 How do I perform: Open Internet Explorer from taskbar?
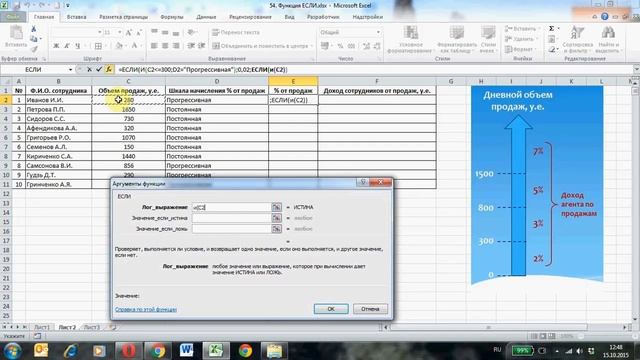pyautogui.click(x=70, y=350)
